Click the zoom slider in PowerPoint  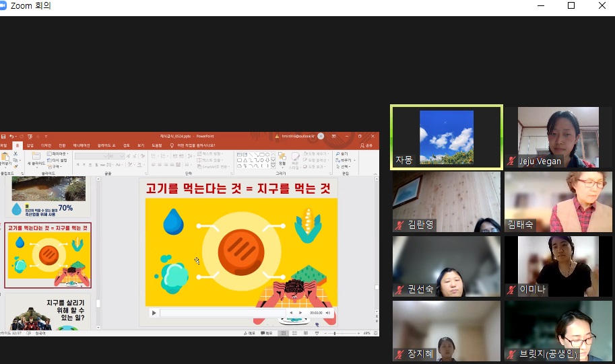click(335, 333)
